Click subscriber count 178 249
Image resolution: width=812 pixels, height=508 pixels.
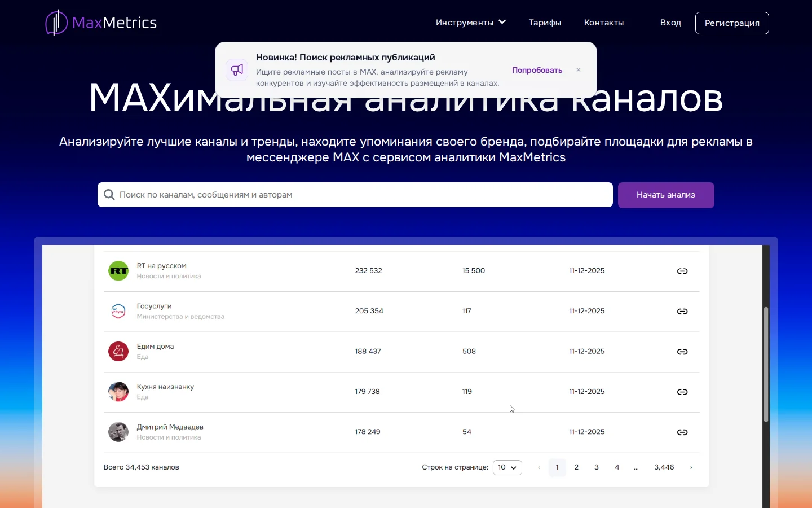click(368, 432)
